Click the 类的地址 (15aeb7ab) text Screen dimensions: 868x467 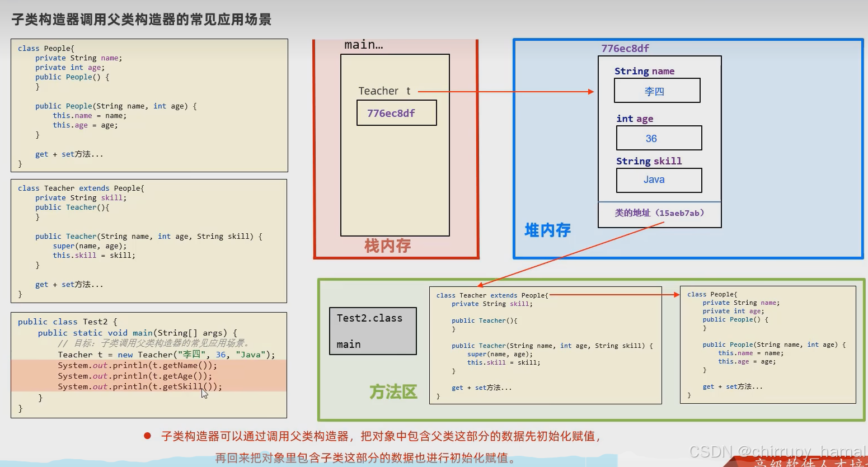659,213
